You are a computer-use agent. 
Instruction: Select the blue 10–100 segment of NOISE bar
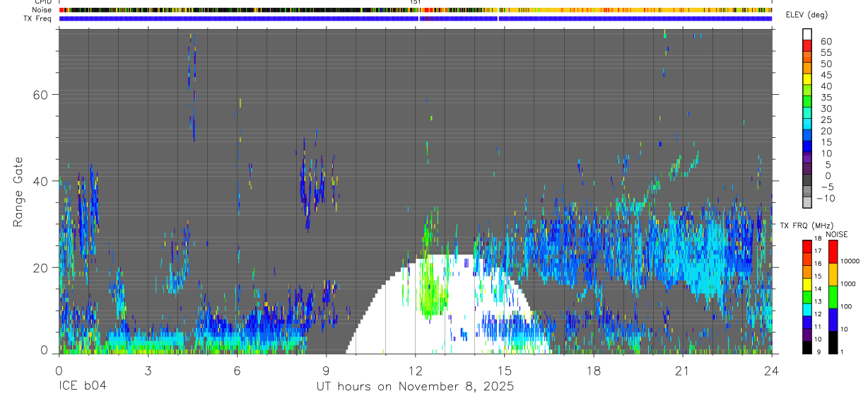pyautogui.click(x=833, y=319)
